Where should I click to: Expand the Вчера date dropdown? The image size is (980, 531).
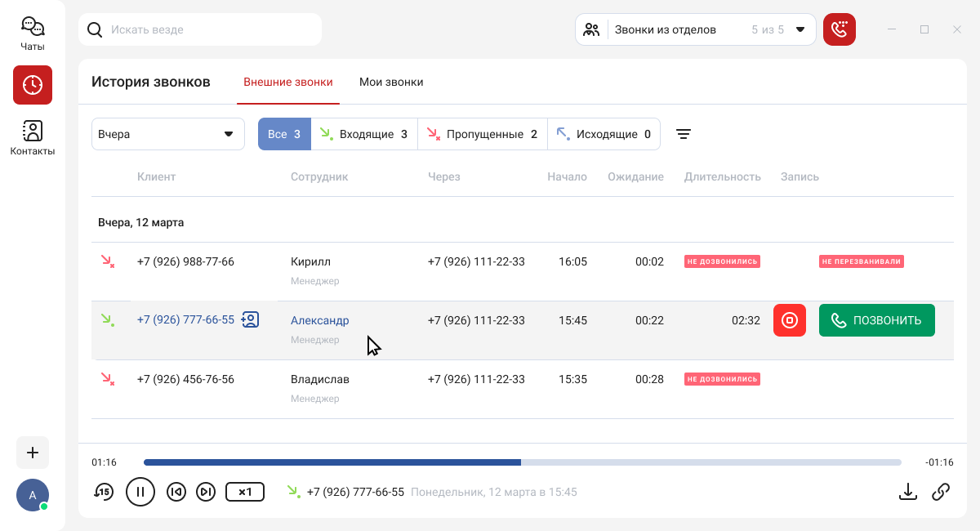pos(167,135)
